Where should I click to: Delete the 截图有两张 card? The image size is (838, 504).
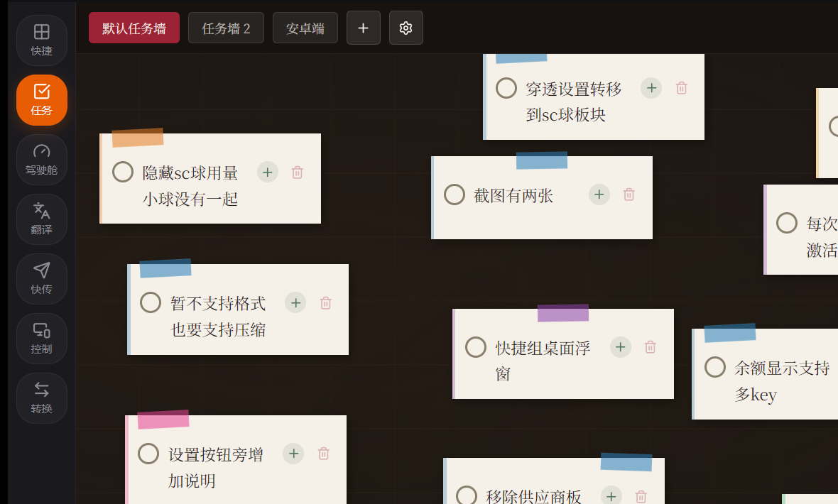click(629, 195)
